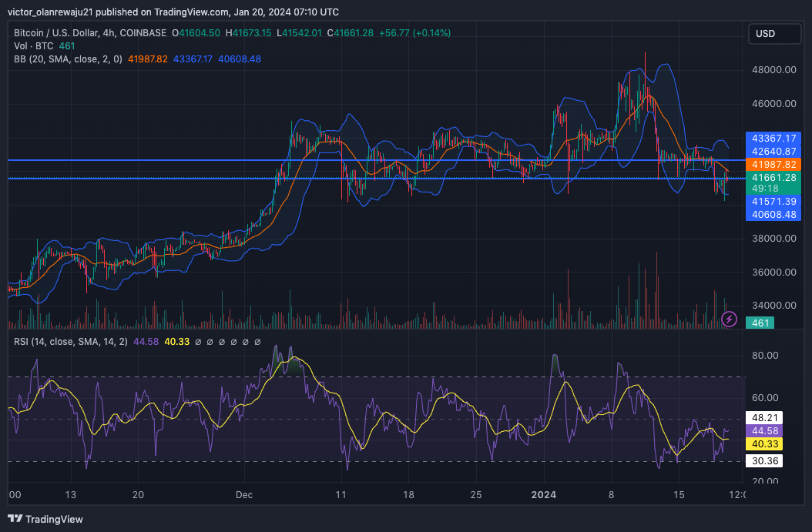Click the RSI (14, close, SMA, 14, 2) label

pos(70,342)
